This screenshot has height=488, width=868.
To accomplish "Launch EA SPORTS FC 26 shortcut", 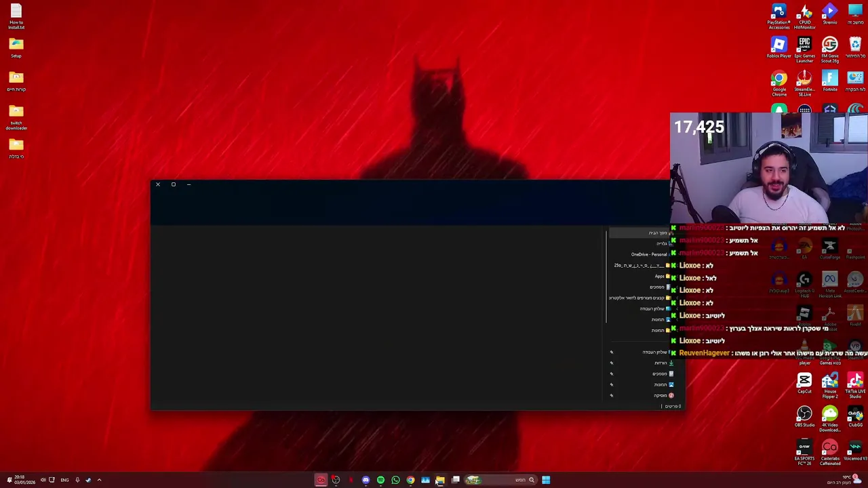I will (804, 452).
